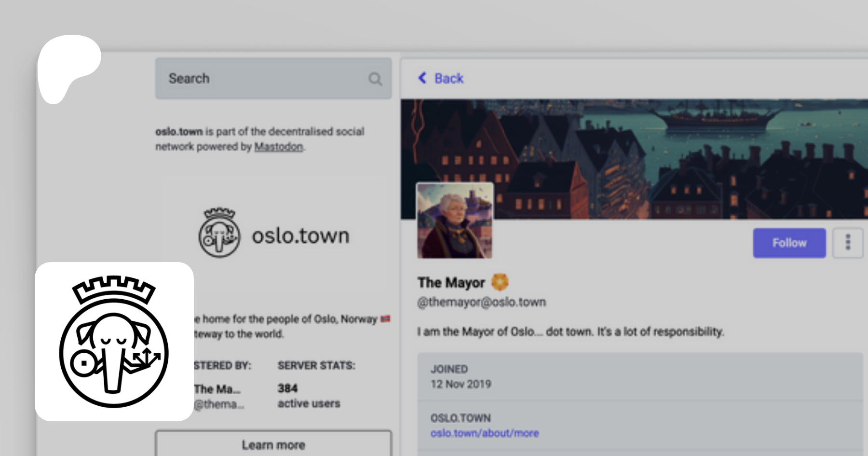The width and height of the screenshot is (868, 456).
Task: Follow The Mayor's account
Action: click(789, 243)
